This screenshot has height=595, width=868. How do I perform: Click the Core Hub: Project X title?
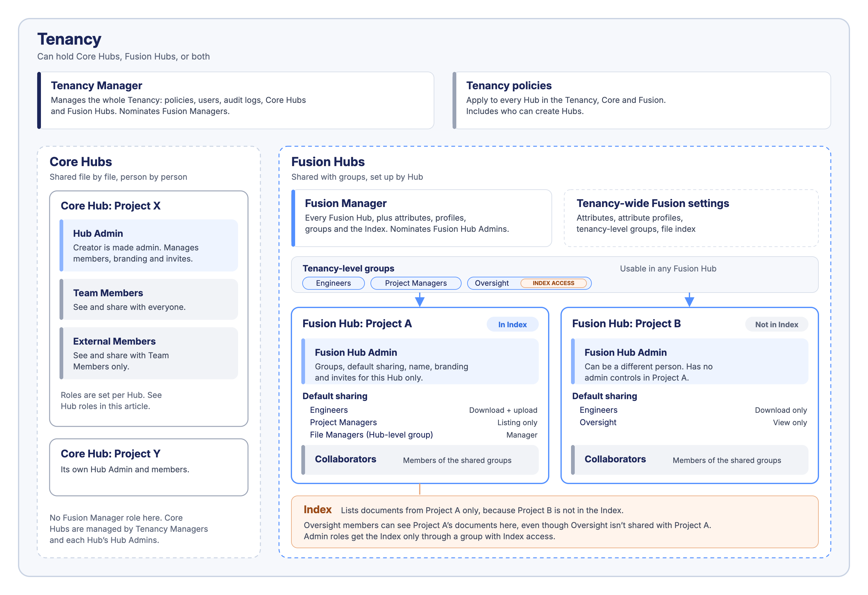pos(111,206)
